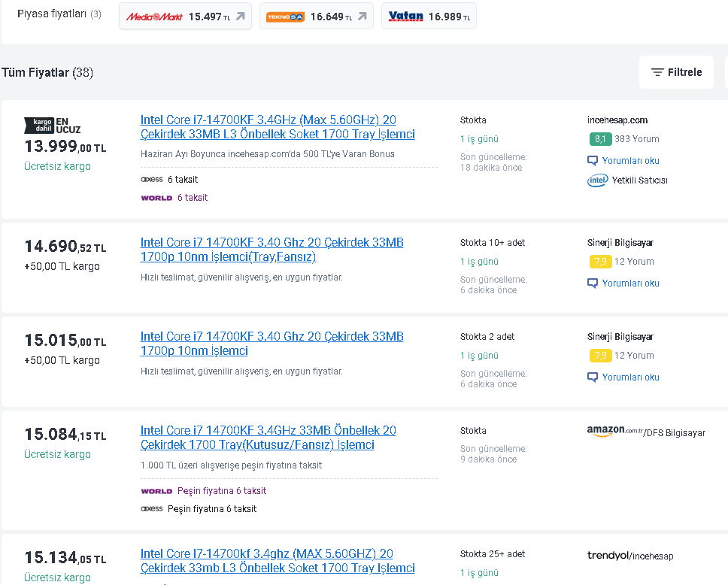
Task: Open Vatan 16.989 TL price chip
Action: point(429,17)
